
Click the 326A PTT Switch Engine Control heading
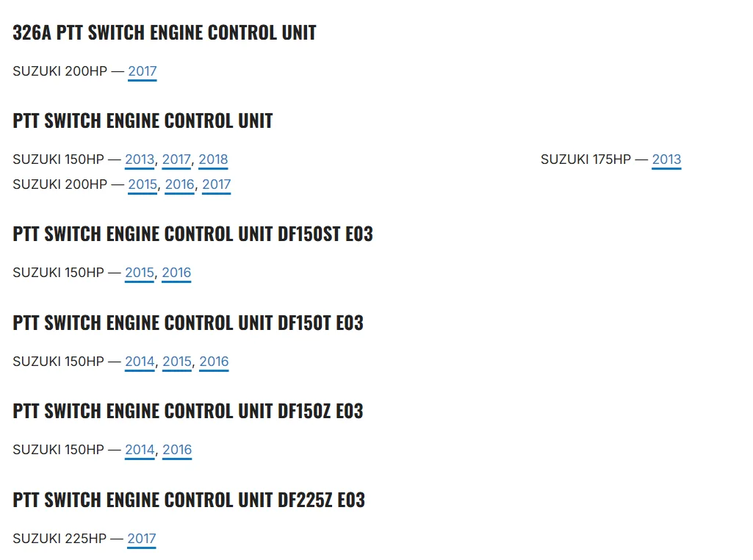pyautogui.click(x=165, y=32)
